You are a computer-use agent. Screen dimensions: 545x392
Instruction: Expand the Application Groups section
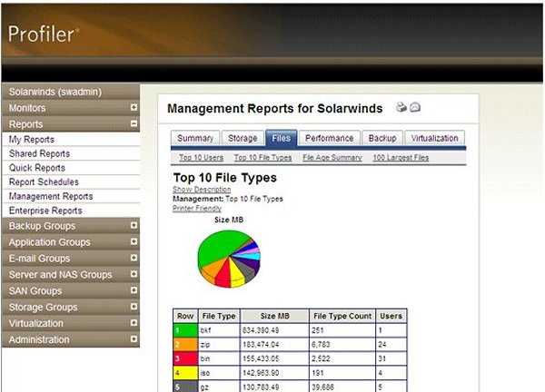coord(134,241)
